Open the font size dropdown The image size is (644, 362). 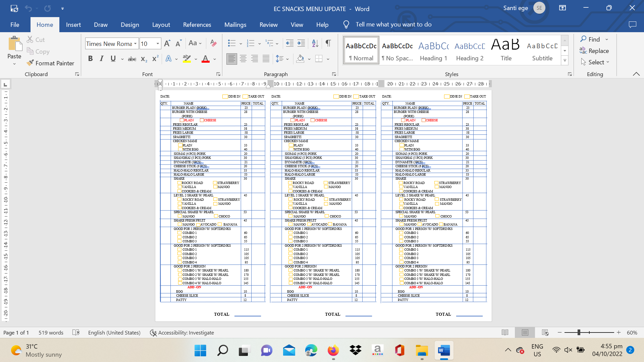pyautogui.click(x=158, y=44)
